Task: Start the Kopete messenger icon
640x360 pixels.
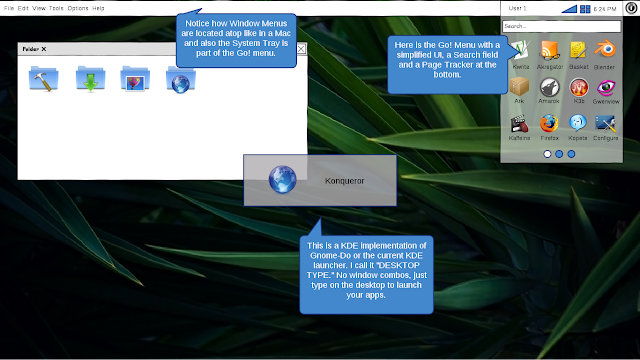Action: tap(578, 123)
